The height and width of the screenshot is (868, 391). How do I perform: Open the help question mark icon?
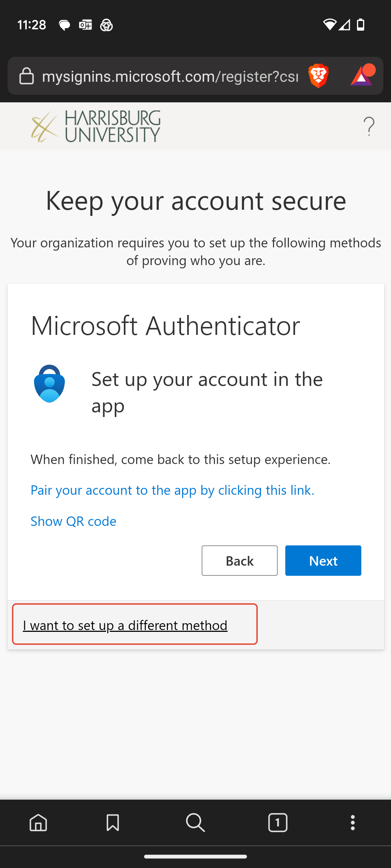pyautogui.click(x=369, y=126)
